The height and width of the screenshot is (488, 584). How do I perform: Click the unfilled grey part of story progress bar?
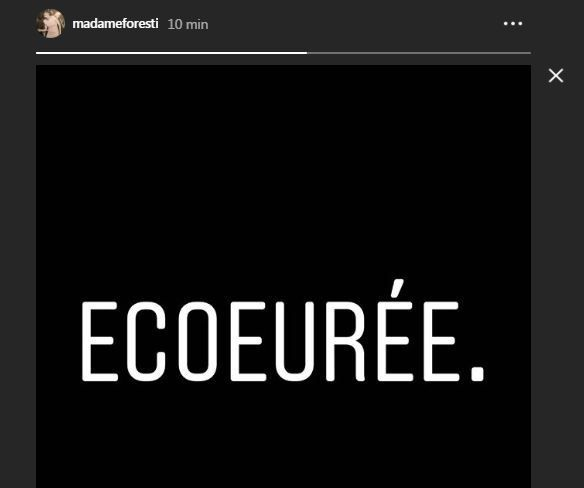pos(419,53)
